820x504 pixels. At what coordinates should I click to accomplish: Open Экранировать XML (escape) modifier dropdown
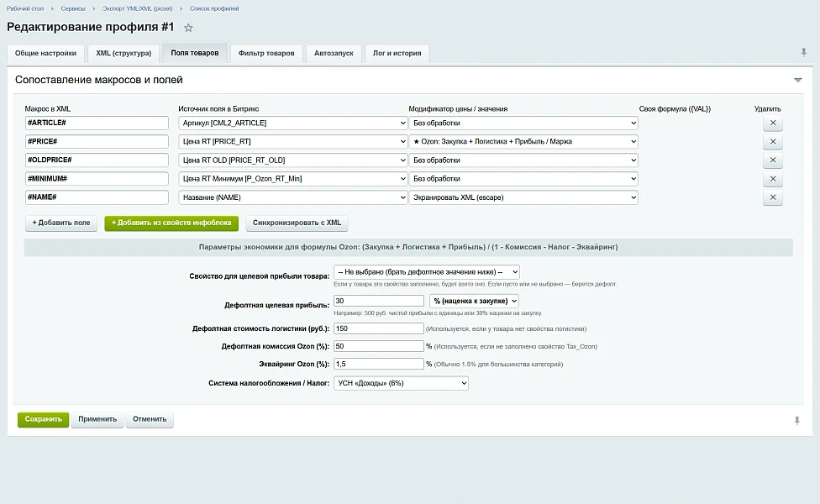[523, 197]
